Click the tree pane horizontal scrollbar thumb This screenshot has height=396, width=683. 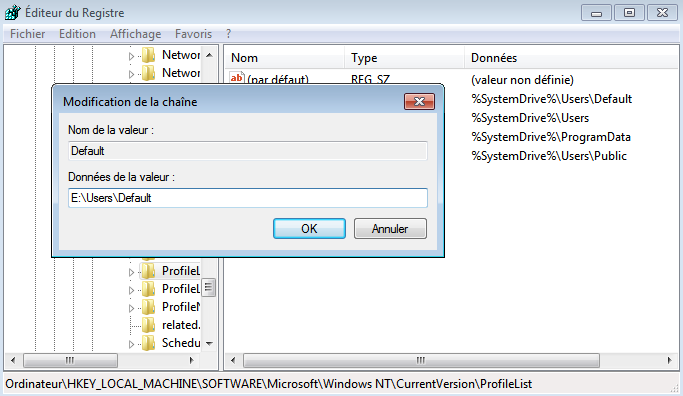[70, 360]
